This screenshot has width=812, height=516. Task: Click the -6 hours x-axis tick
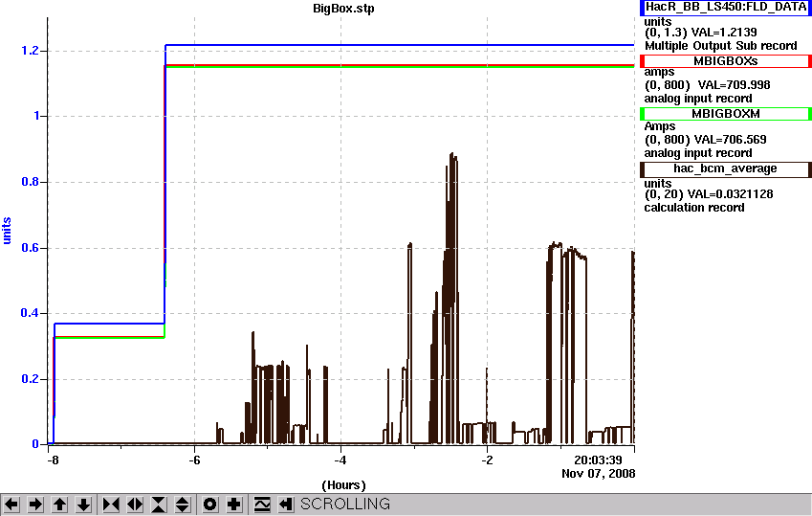pyautogui.click(x=194, y=460)
